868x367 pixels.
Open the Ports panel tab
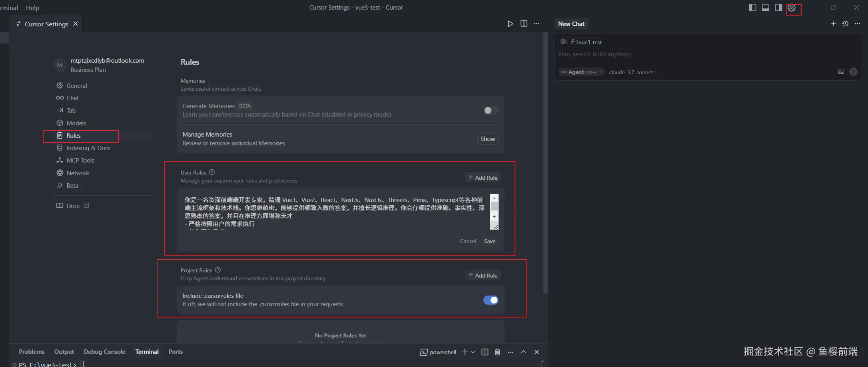tap(176, 351)
